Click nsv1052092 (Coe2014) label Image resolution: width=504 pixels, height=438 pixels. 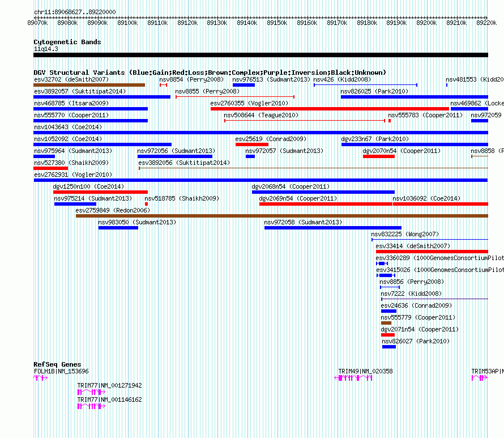(68, 139)
